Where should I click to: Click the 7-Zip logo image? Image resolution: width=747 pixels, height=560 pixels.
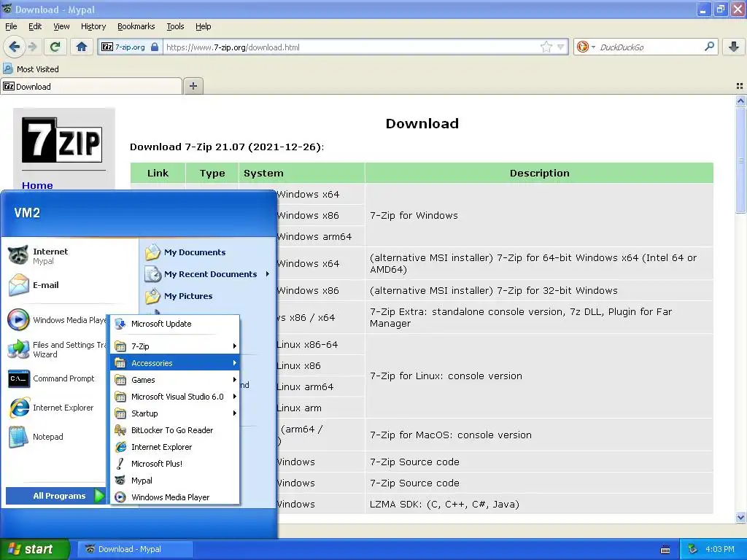pos(62,140)
